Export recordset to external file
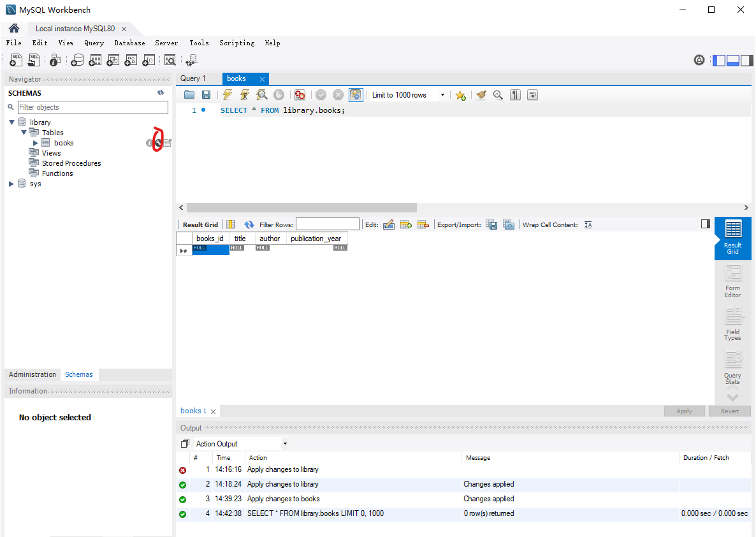 tap(491, 224)
